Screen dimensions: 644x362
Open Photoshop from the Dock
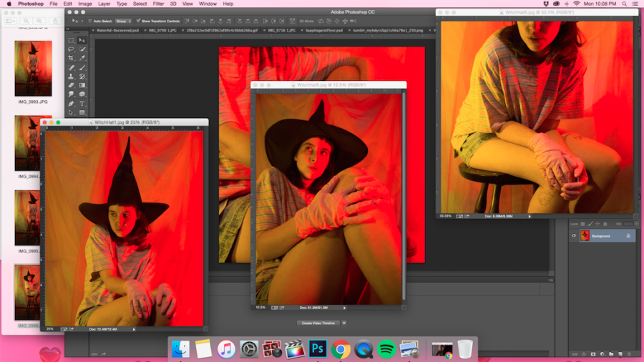(x=318, y=349)
